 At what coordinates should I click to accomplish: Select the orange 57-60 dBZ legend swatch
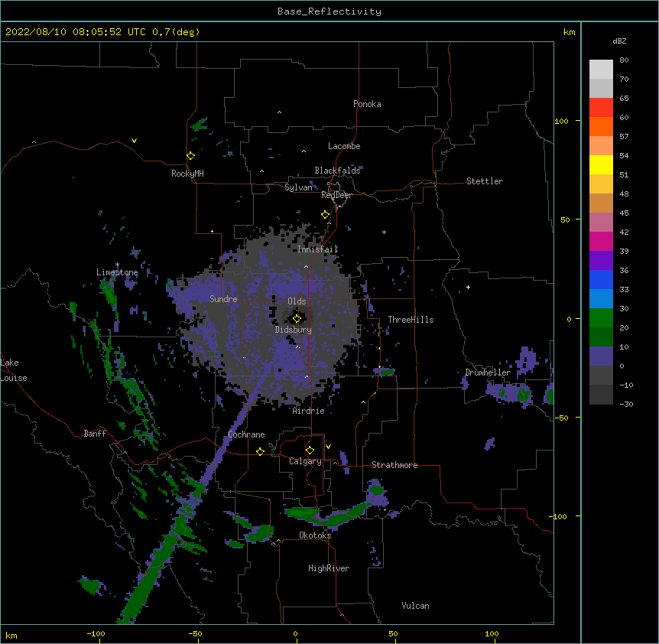(601, 126)
